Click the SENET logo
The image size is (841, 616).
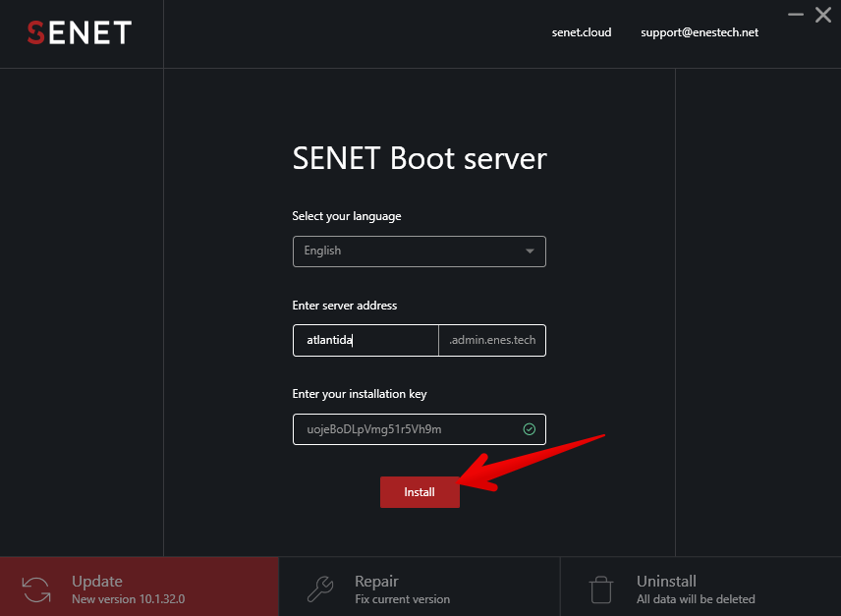79,32
